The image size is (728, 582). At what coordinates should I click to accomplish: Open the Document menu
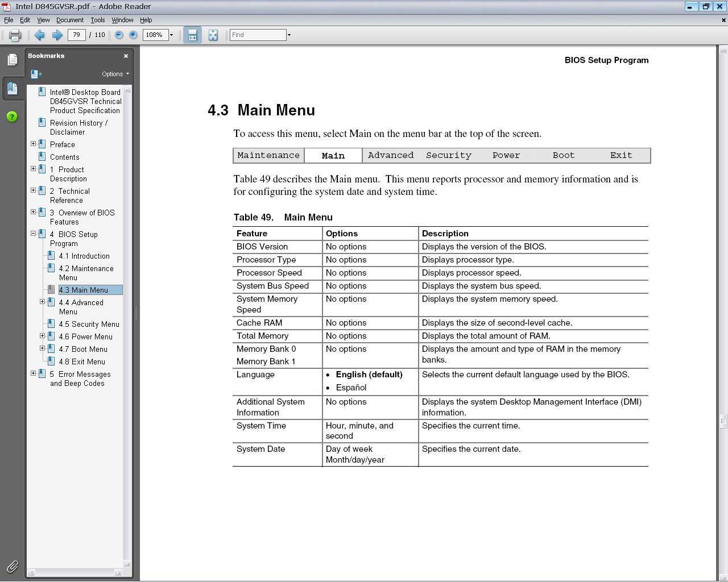click(x=70, y=20)
